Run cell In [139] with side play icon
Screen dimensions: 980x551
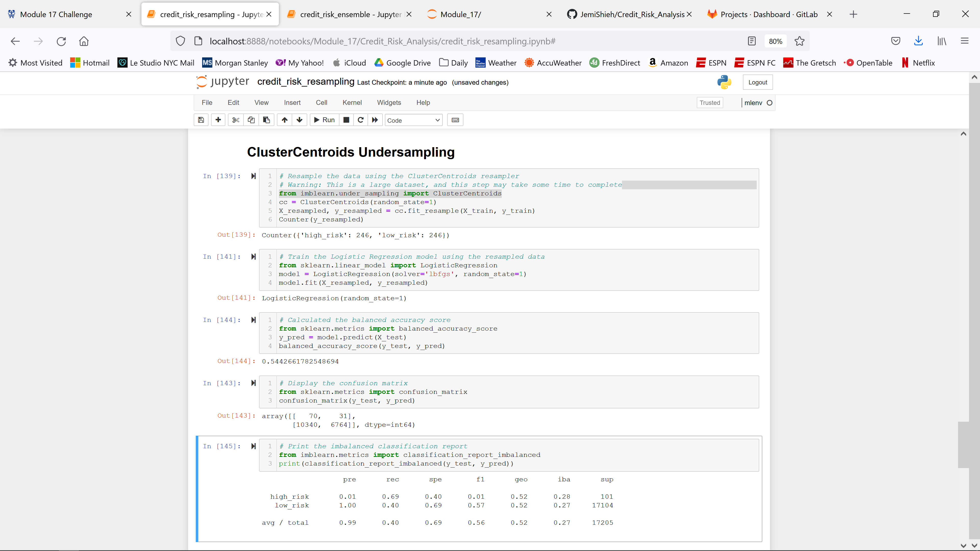(253, 176)
